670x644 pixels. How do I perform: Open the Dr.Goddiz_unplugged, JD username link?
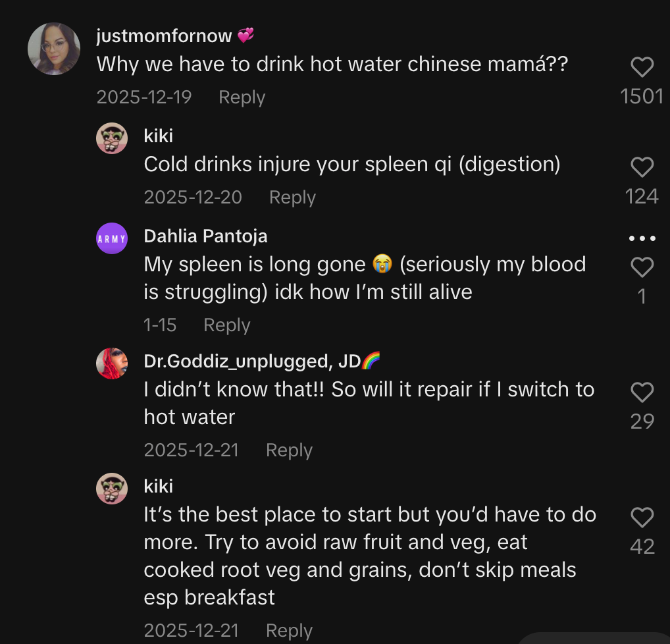253,361
